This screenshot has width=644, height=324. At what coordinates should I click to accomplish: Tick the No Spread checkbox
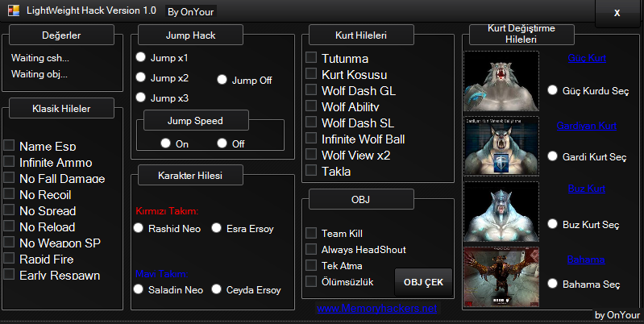click(x=9, y=210)
